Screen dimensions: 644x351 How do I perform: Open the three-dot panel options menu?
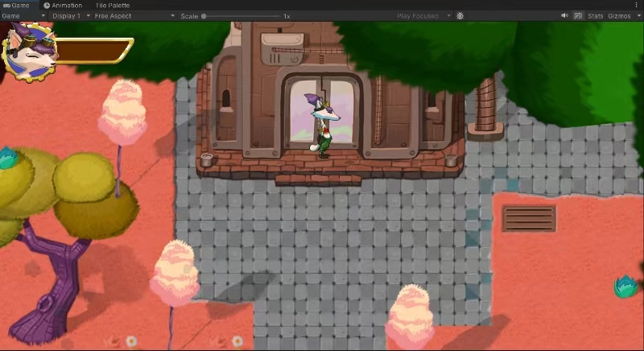pyautogui.click(x=638, y=5)
